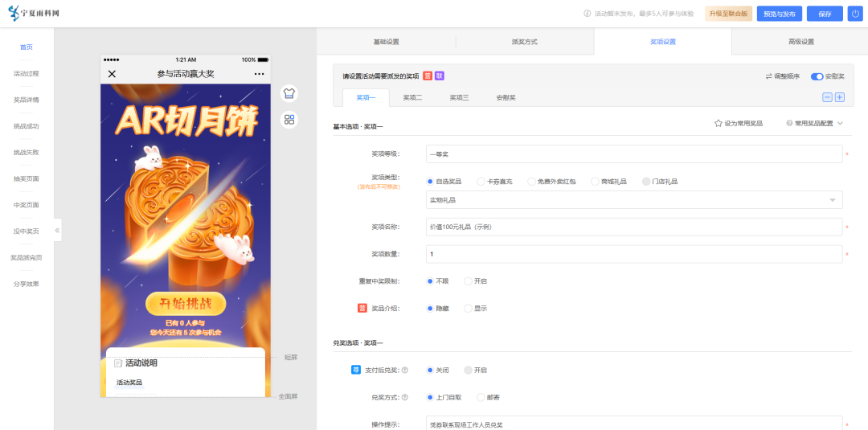Click 设为常用奖品 link
The width and height of the screenshot is (868, 430).
[743, 124]
